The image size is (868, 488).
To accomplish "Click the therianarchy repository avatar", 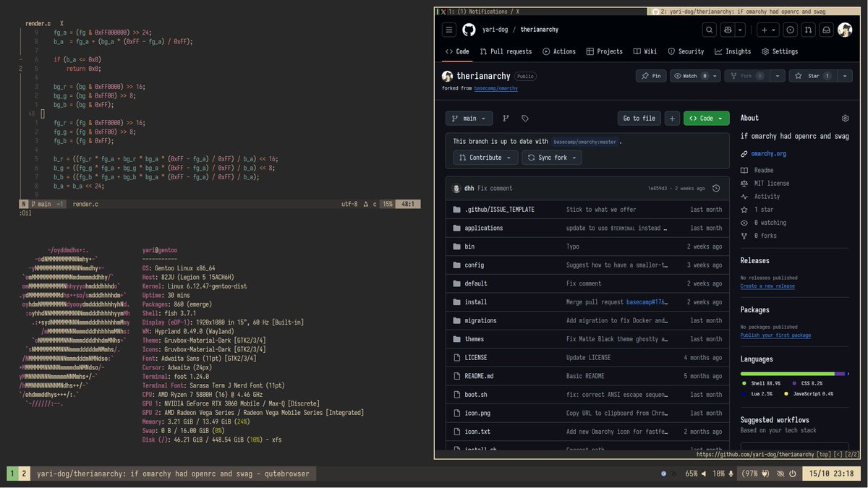I will [x=447, y=76].
